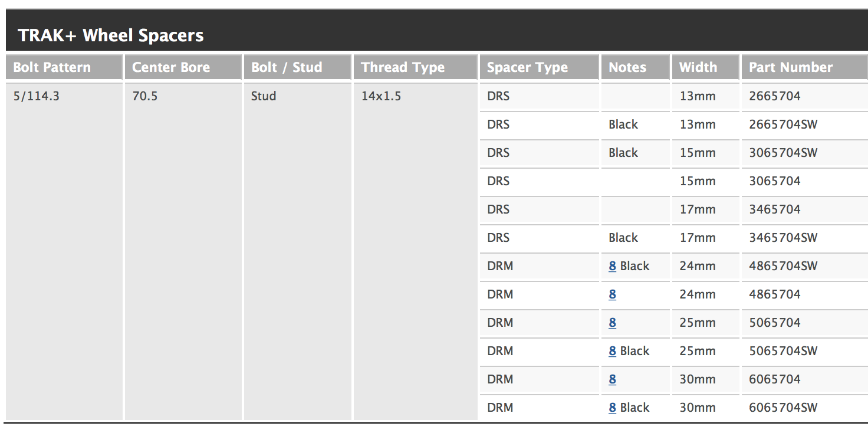Select the Spacer Type column header
This screenshot has width=868, height=433.
pos(527,67)
